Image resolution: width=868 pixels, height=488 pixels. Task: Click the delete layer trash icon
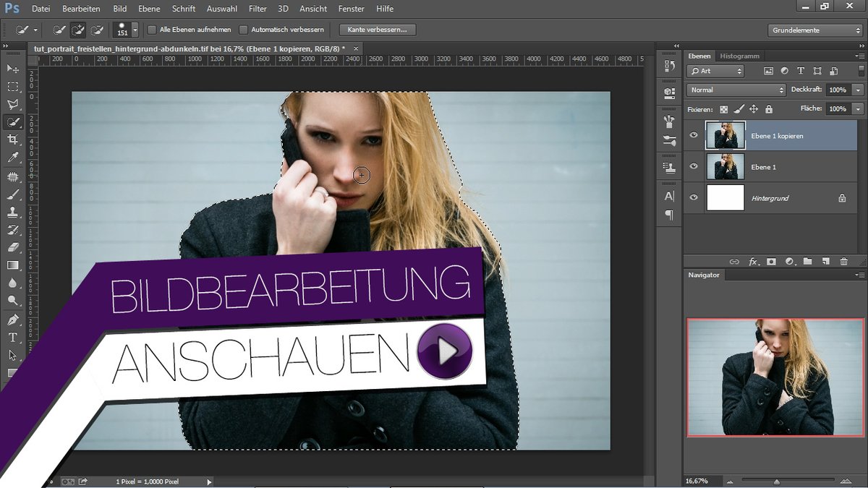(843, 261)
